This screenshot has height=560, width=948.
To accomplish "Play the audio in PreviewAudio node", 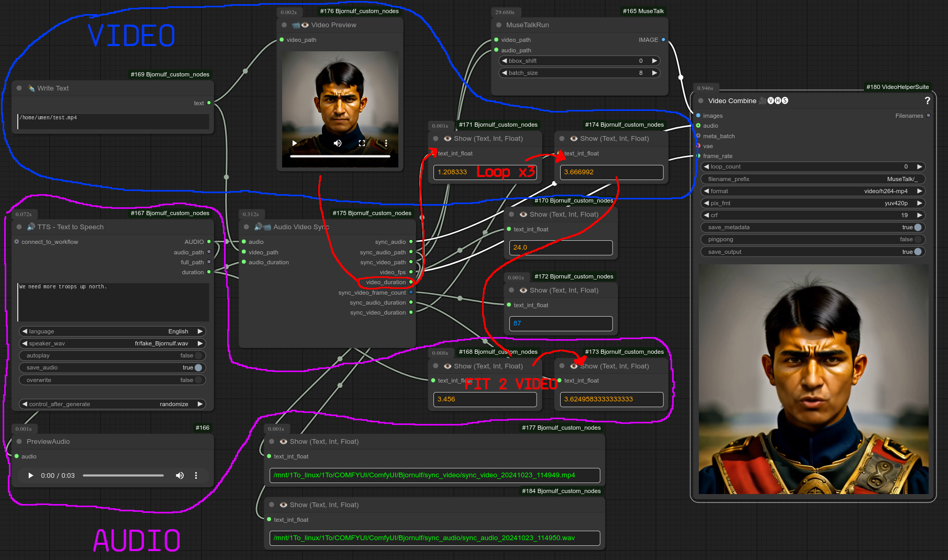I will click(x=31, y=475).
